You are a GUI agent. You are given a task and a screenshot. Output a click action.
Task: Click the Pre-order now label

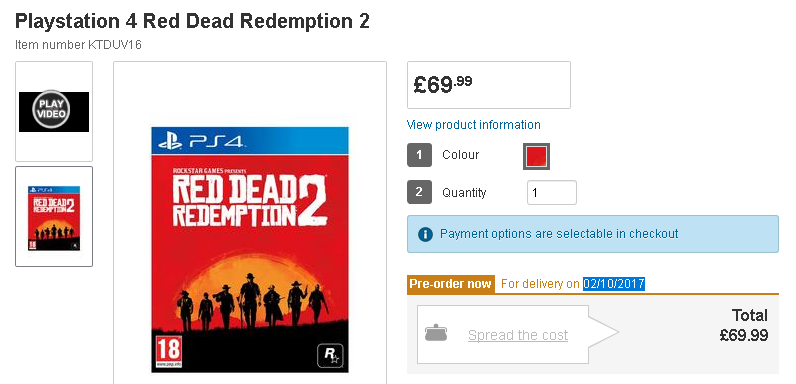450,284
